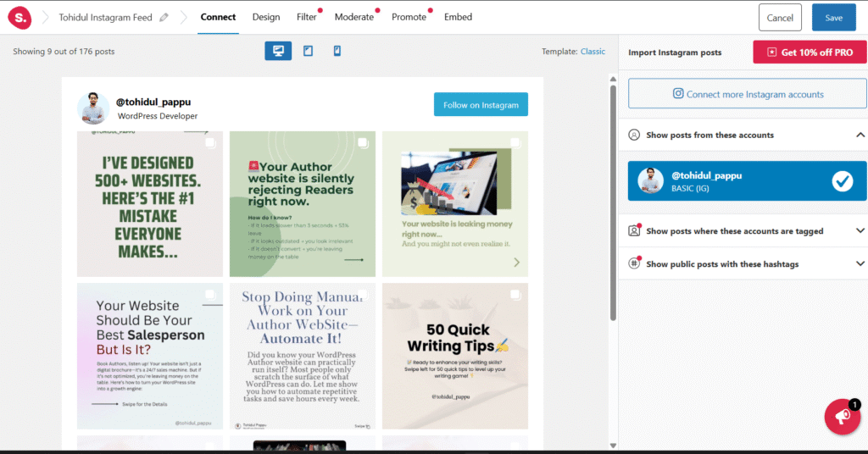
Task: Click the preview pane vertical scrollbar
Action: 613,202
